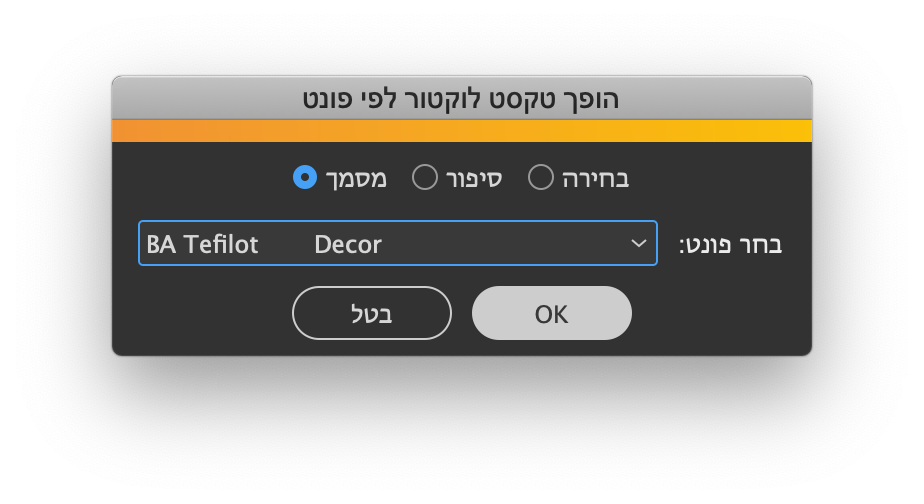This screenshot has width=924, height=504.
Task: Click the Decor style text in dropdown
Action: tap(347, 244)
